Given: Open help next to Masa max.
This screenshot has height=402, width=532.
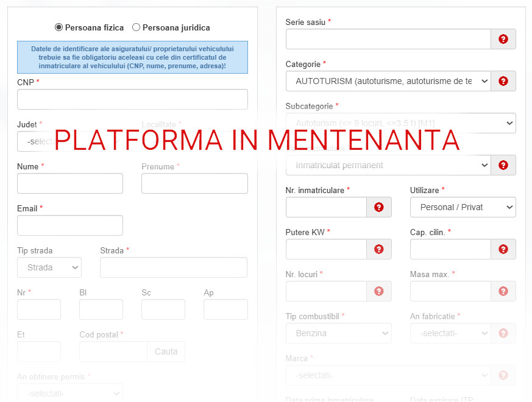Looking at the screenshot, I should pos(503,291).
